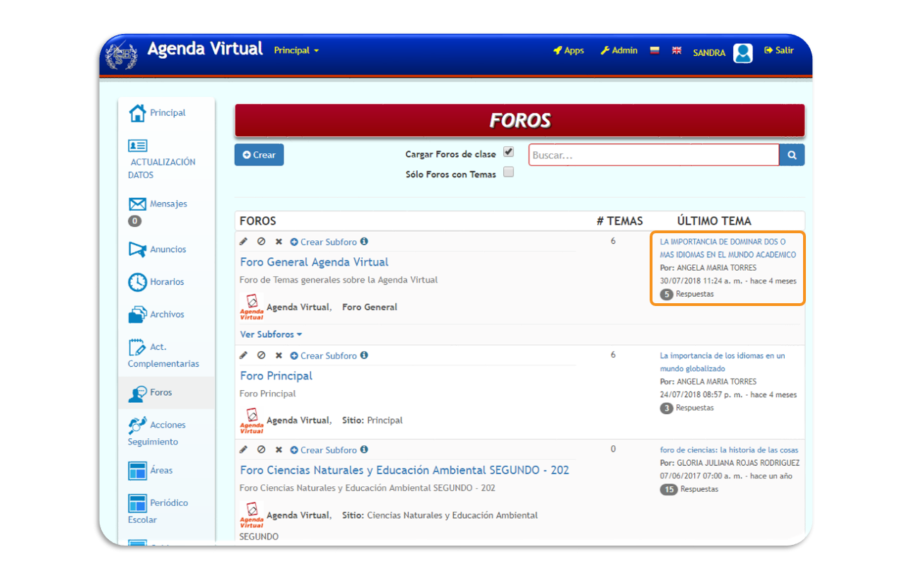The image size is (919, 588).
Task: Click the 3 Respuestas badge
Action: point(667,408)
